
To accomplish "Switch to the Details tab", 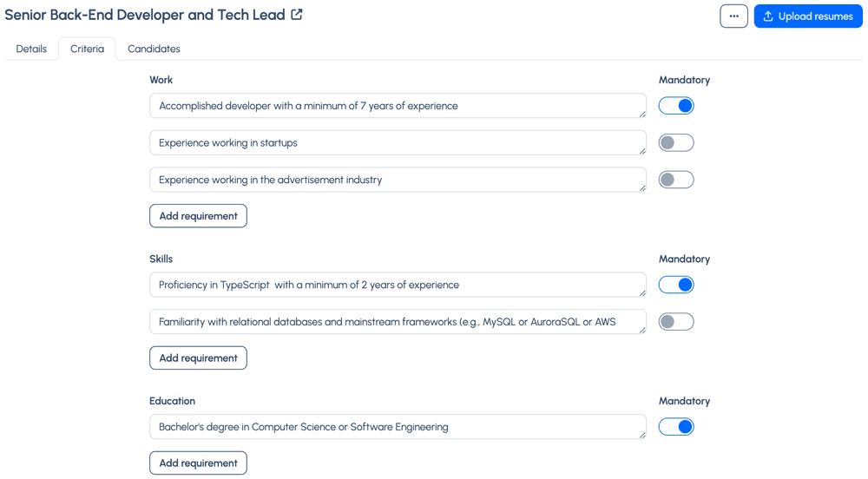I will click(31, 49).
